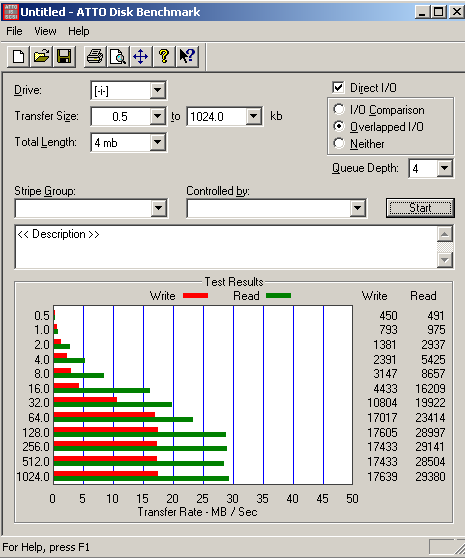The image size is (465, 558).
Task: Open Print Preview from the toolbar
Action: click(118, 56)
